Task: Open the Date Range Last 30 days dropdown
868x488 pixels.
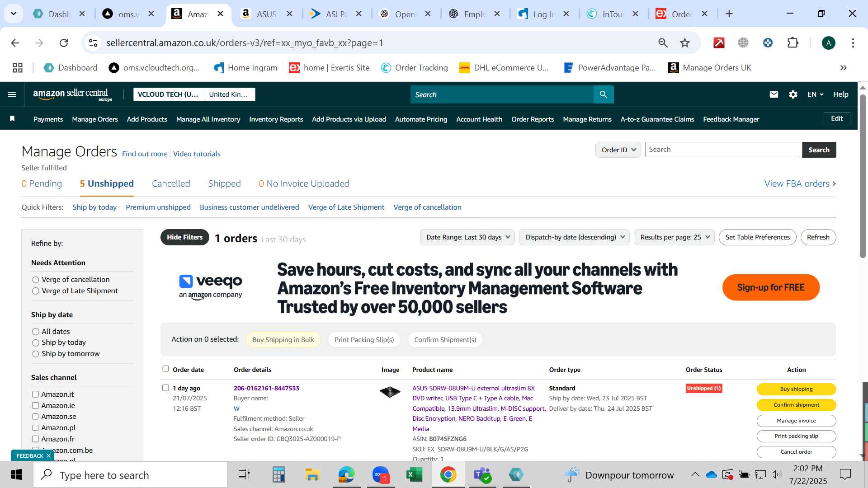Action: click(x=467, y=237)
